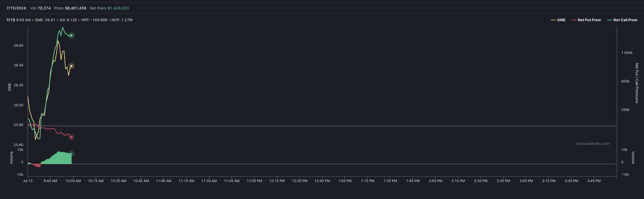
Task: Click the red endpoint marker on the Net Put Prem line
Action: 71,137
